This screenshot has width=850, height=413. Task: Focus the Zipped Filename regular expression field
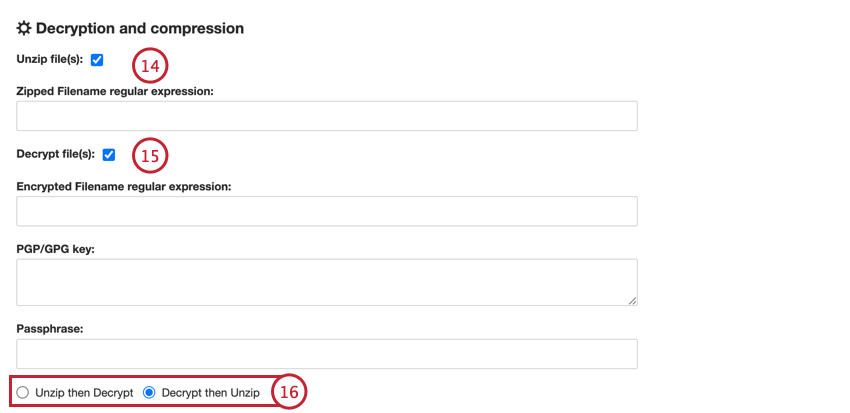pos(327,116)
